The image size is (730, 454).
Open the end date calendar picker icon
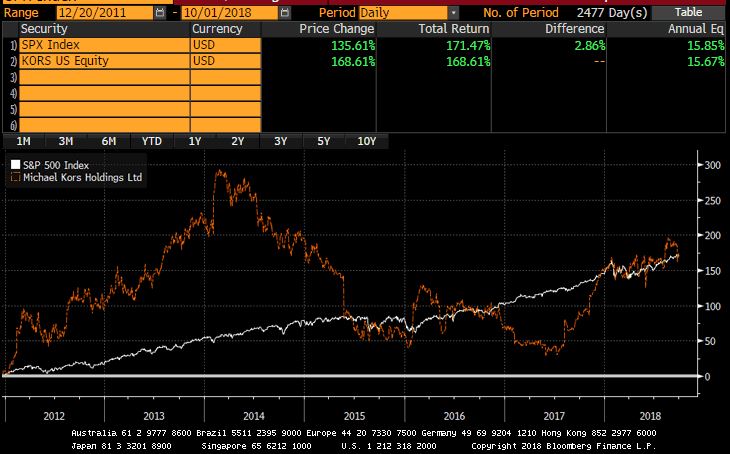coord(285,13)
